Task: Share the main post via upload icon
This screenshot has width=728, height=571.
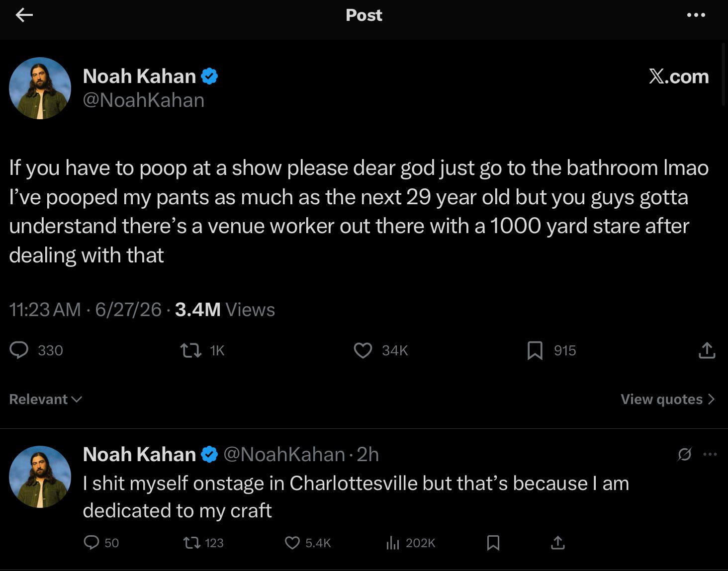Action: coord(707,351)
